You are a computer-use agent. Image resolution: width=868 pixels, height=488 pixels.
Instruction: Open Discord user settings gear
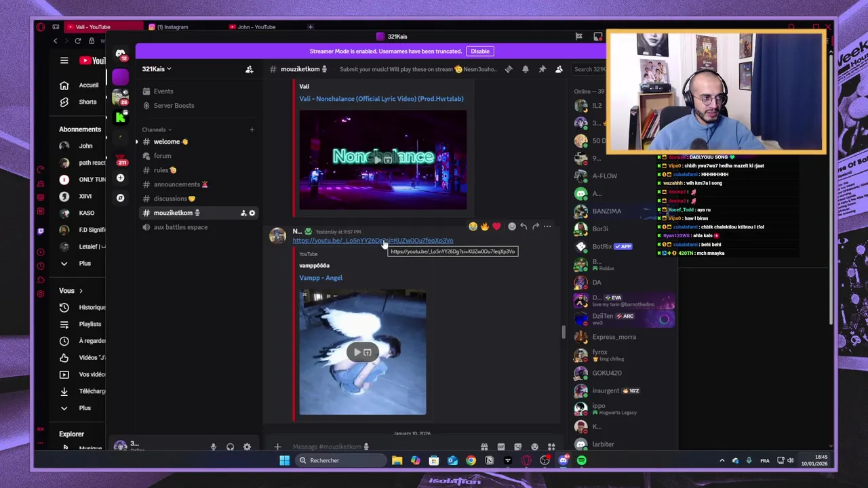247,447
